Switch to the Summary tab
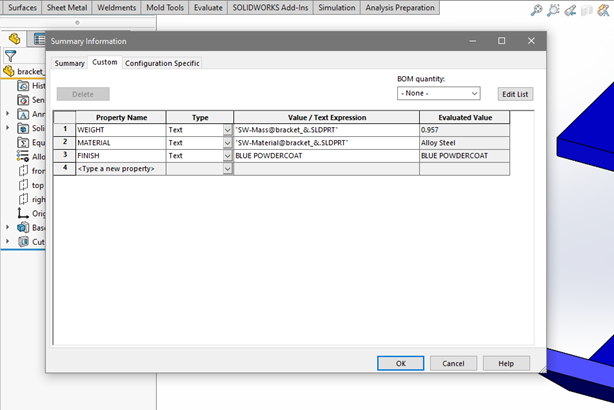Image resolution: width=614 pixels, height=410 pixels. click(69, 63)
